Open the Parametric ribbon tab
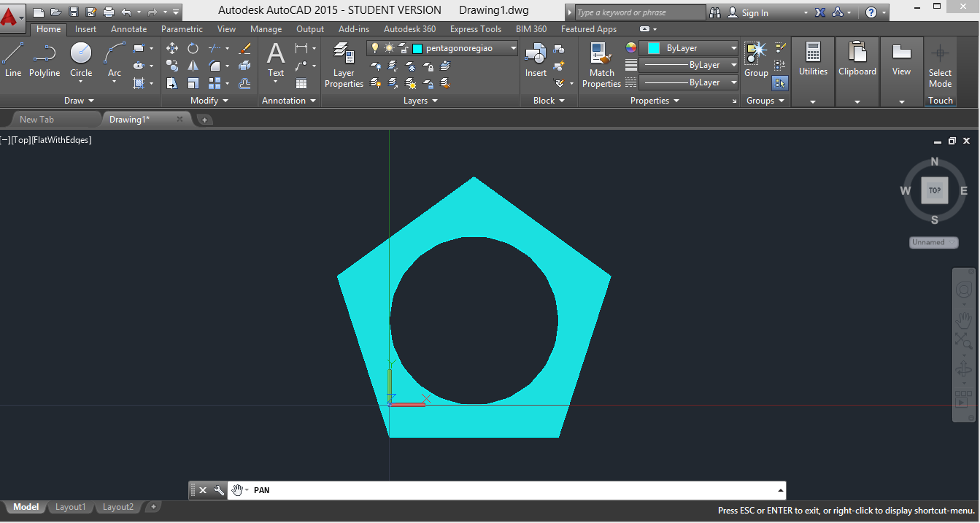 (182, 29)
